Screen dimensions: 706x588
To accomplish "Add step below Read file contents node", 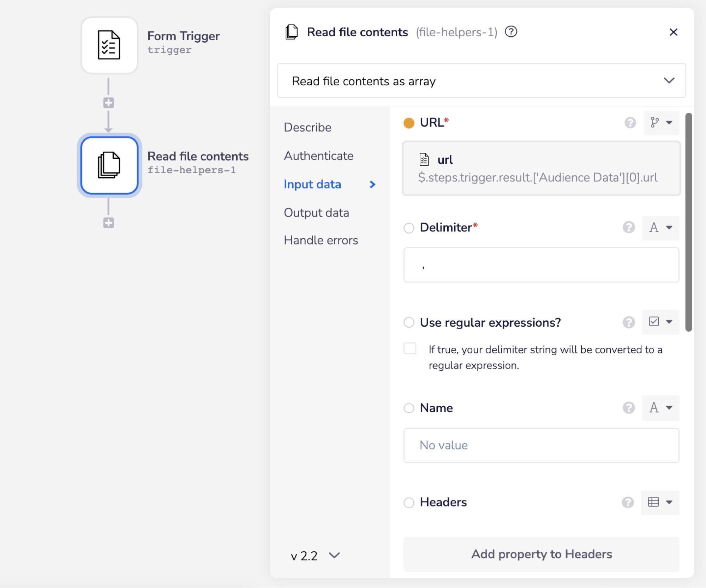I will pos(108,223).
